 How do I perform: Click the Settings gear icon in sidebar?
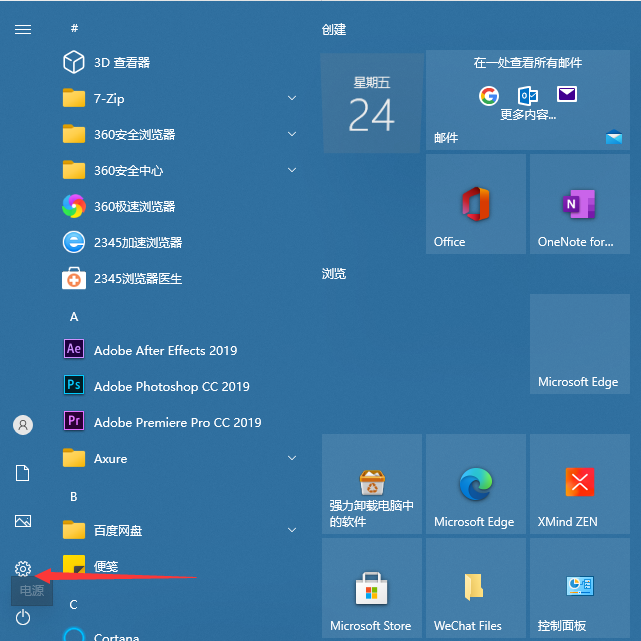coord(23,569)
